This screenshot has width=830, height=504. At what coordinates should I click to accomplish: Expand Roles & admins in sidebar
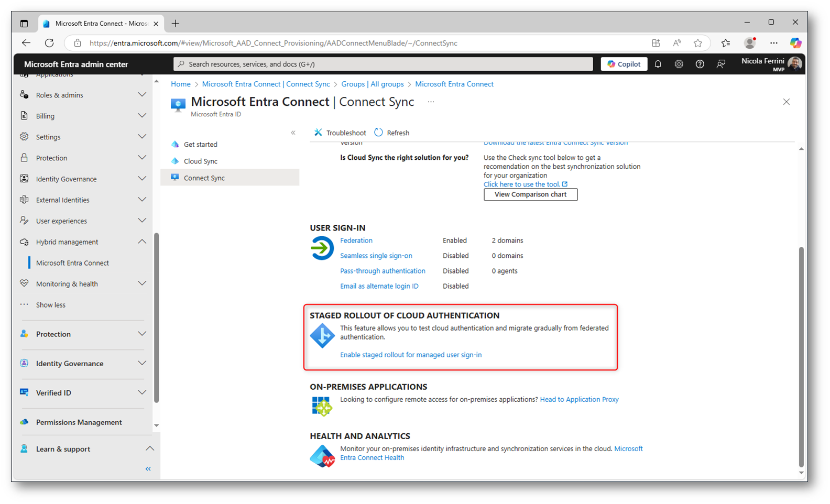[x=83, y=95]
